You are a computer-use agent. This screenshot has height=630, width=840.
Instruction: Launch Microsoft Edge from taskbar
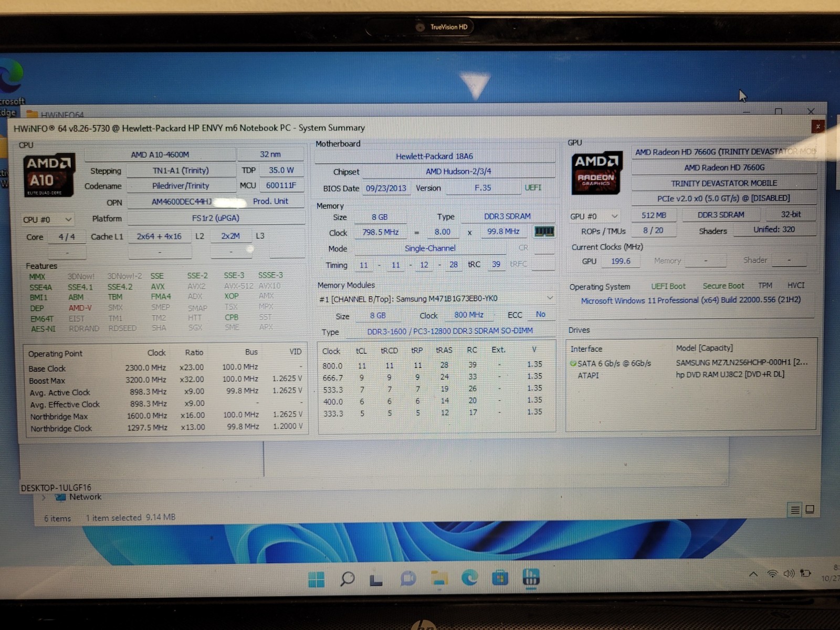tap(469, 577)
